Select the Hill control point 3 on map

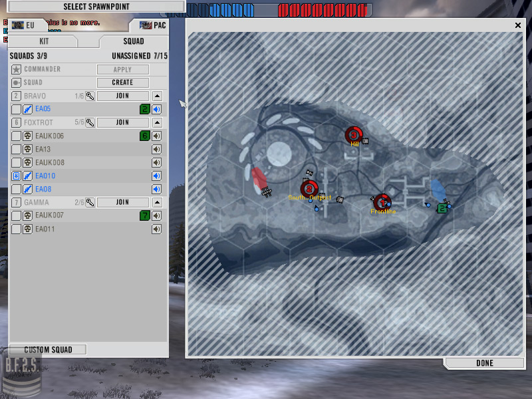click(354, 135)
